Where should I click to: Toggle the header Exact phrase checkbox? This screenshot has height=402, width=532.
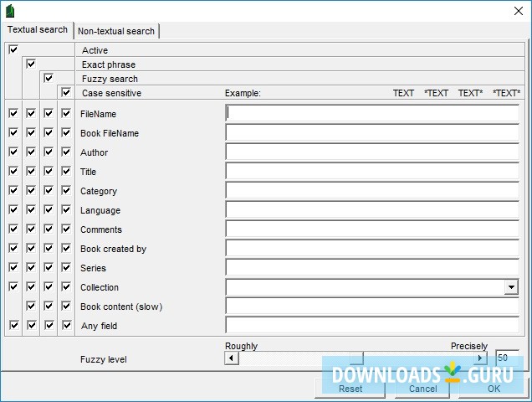31,64
